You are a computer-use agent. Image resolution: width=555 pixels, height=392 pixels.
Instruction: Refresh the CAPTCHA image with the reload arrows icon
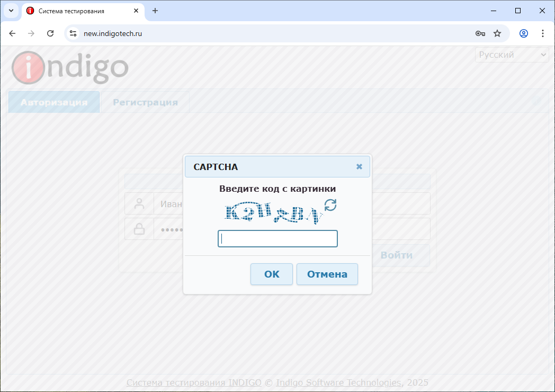pos(330,205)
